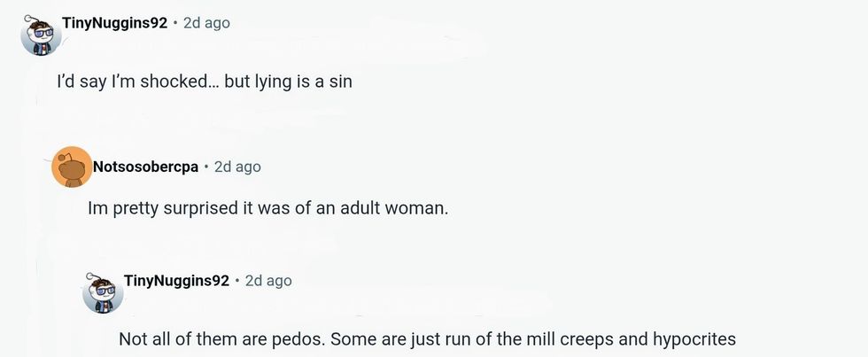Open TinyNuggins92 profile from top comment username
Viewport: 868px width, 357px height.
click(114, 23)
